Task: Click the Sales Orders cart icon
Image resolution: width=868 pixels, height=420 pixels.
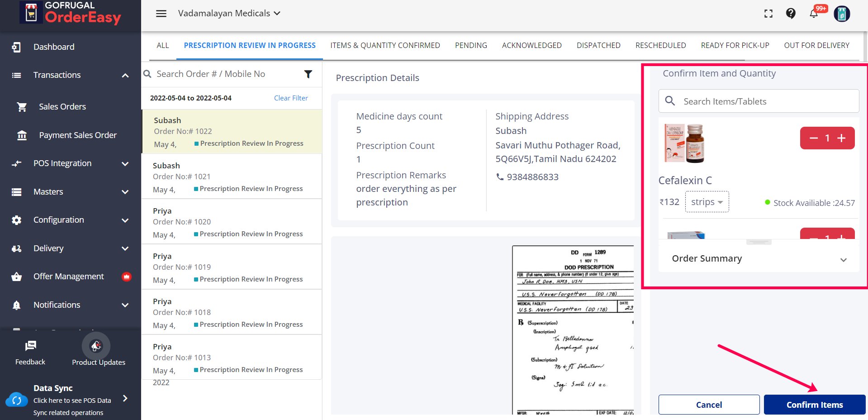Action: click(x=22, y=107)
